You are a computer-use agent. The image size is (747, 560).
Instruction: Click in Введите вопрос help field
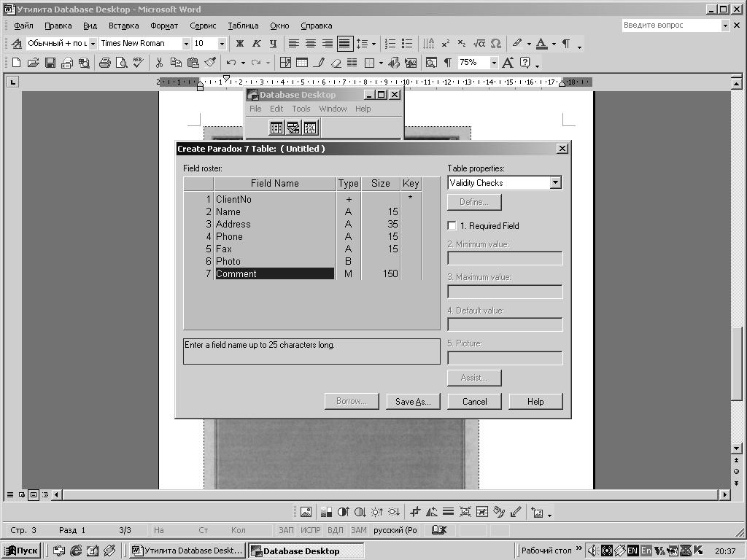click(671, 26)
